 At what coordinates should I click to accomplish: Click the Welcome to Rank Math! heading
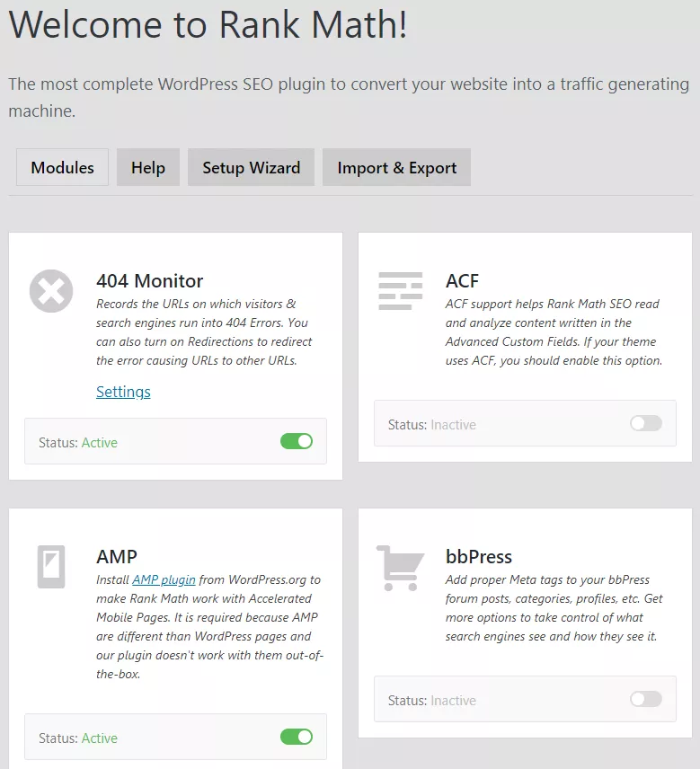pyautogui.click(x=208, y=24)
